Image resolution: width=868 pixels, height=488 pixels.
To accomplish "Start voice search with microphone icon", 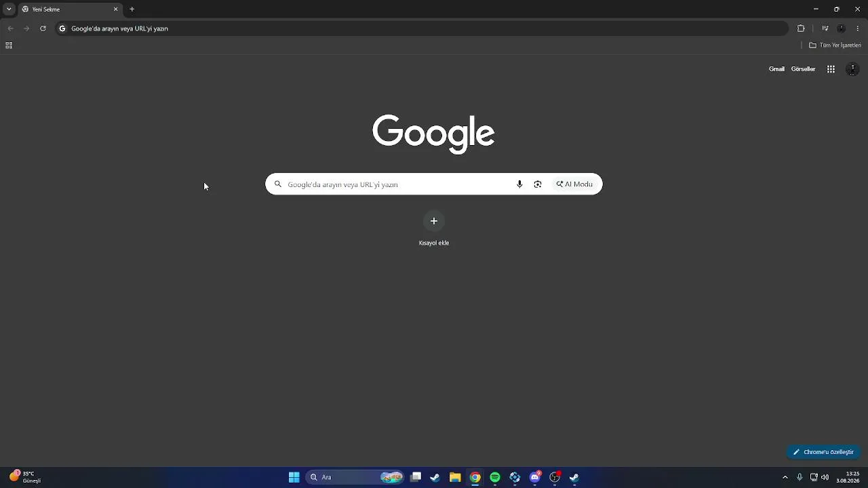I will coord(519,184).
